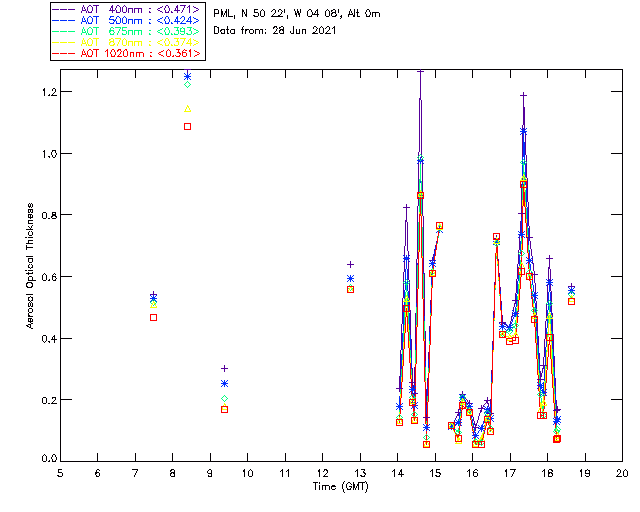Click the green diamond marker near 0.2
This screenshot has height=512, width=640.
pyautogui.click(x=224, y=398)
